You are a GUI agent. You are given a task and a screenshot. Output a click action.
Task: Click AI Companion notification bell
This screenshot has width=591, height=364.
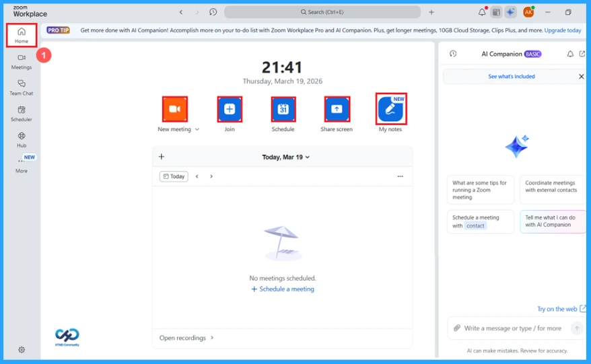point(570,54)
